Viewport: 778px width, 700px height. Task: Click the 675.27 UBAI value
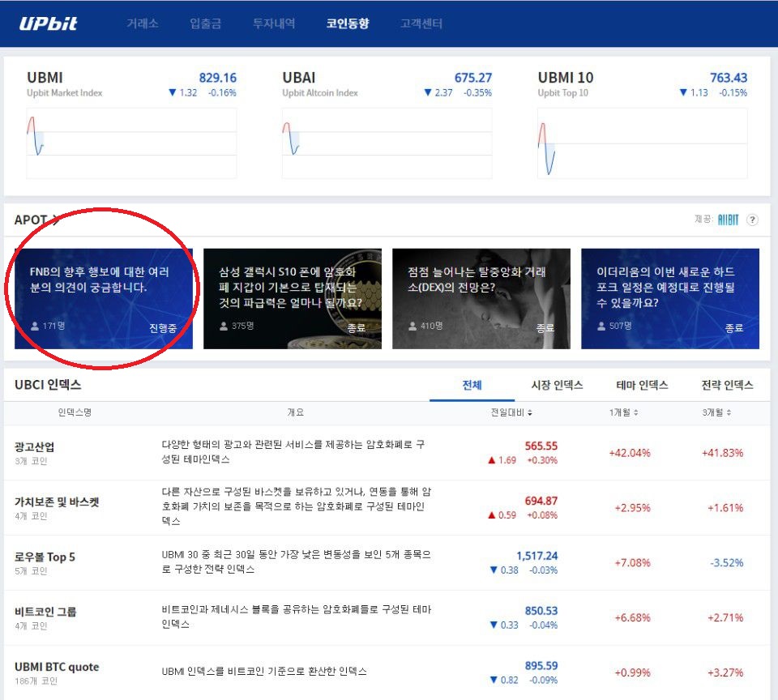(473, 78)
